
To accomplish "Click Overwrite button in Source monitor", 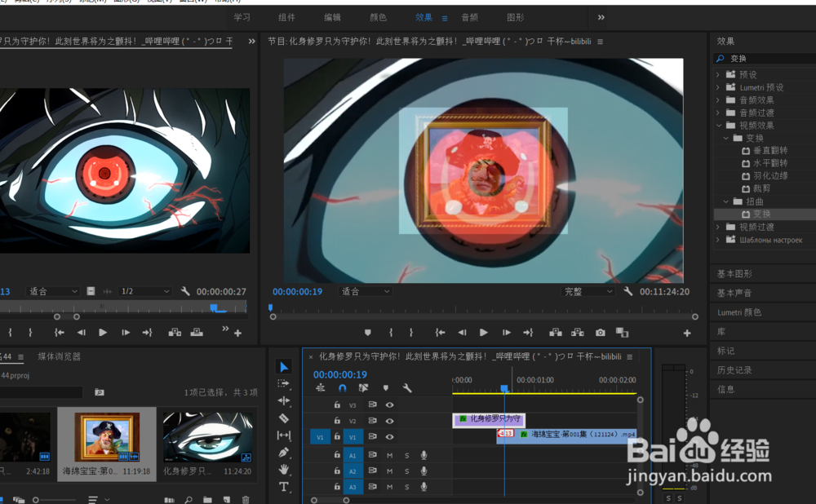I will 197,333.
